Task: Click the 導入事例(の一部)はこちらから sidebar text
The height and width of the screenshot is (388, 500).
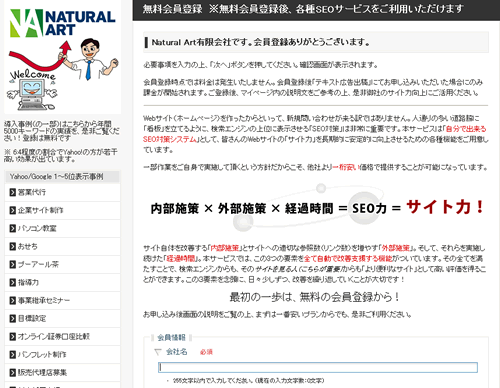Action: (x=61, y=131)
